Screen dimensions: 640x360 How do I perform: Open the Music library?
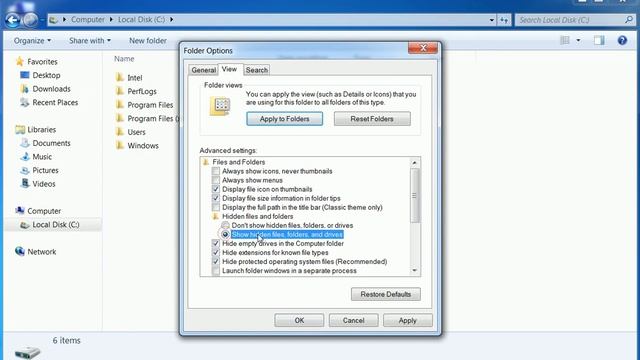[x=42, y=157]
